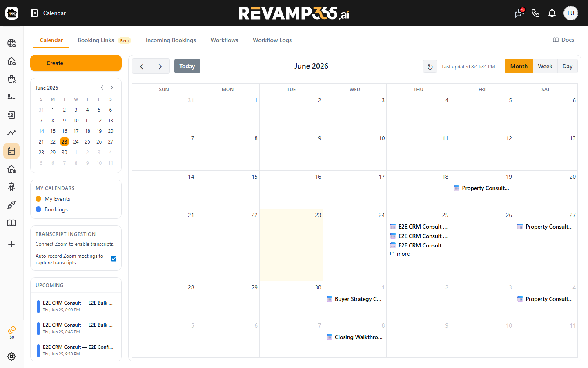The height and width of the screenshot is (368, 588).
Task: Mini calendar previous month chevron
Action: point(102,88)
